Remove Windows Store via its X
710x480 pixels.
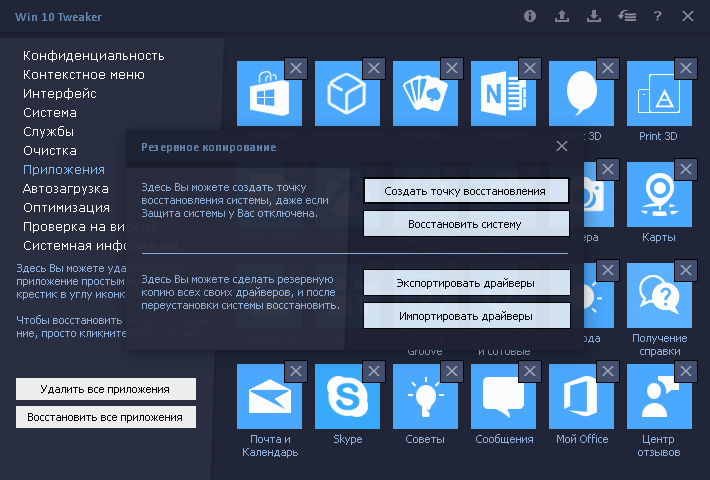pos(296,68)
